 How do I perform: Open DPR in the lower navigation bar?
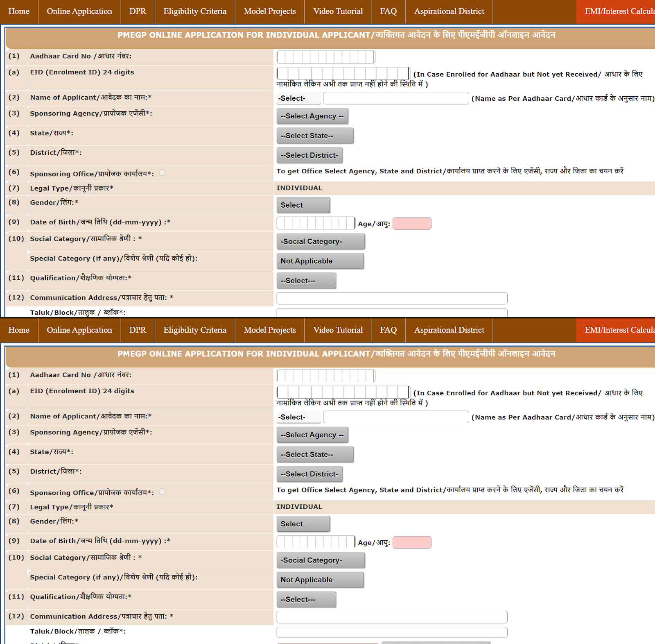[x=138, y=330]
